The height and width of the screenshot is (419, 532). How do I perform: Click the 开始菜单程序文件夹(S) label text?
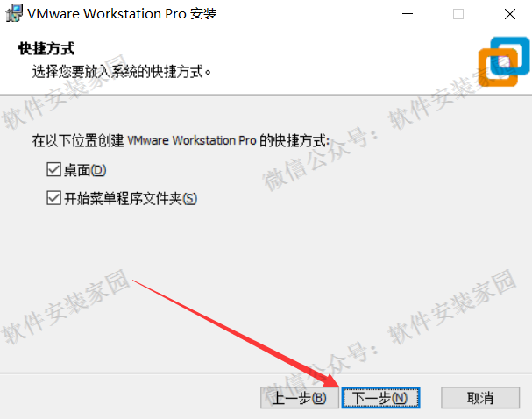tap(131, 198)
